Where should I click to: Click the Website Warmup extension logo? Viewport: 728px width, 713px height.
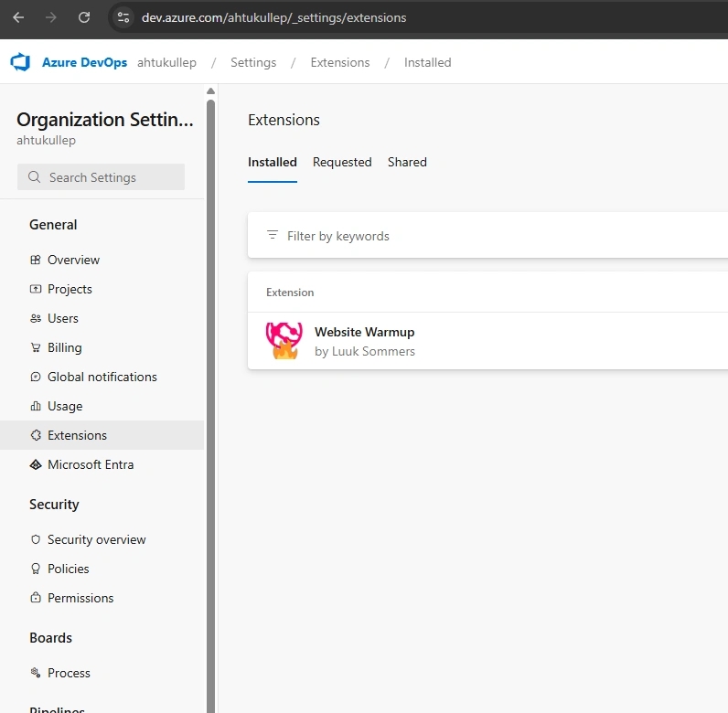pos(284,341)
